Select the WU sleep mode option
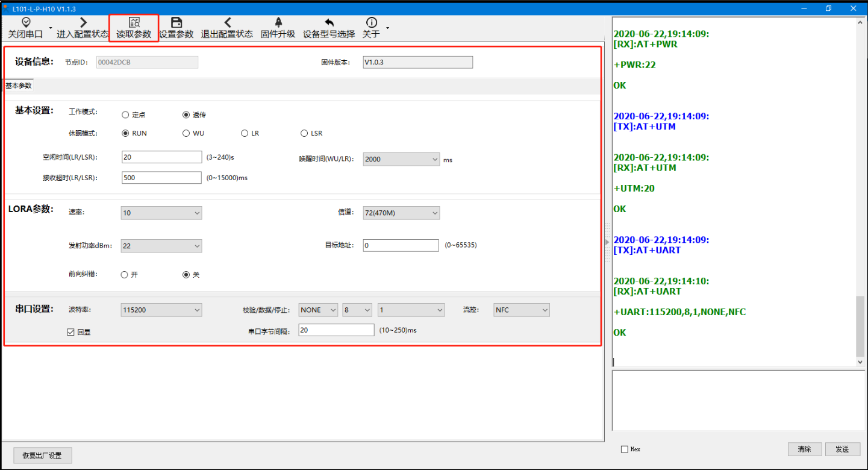 point(186,133)
